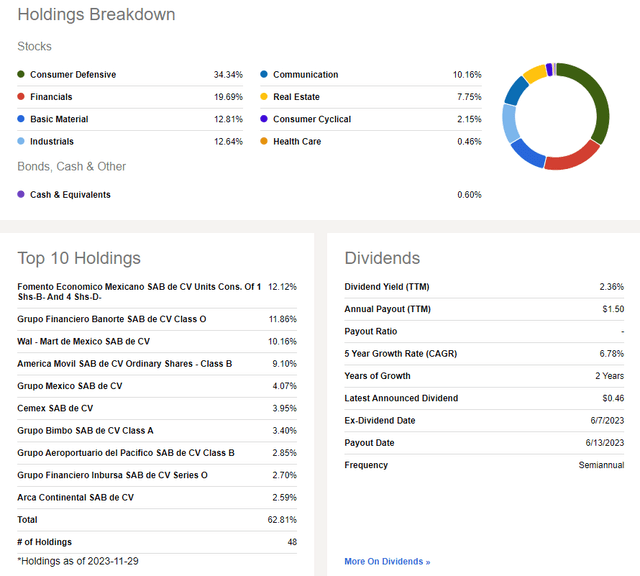Select the Health Care label
The height and width of the screenshot is (576, 640).
click(297, 141)
